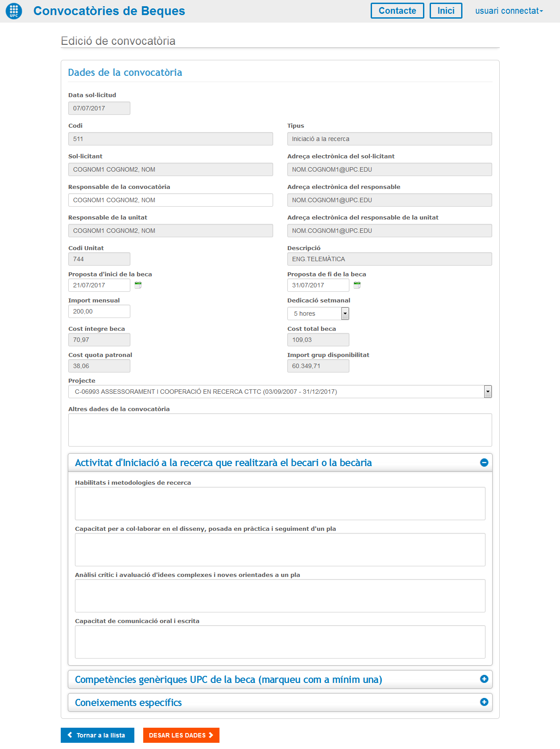Viewport: 560px width, 749px height.
Task: Click Capacitat de comunicació oral textarea
Action: [x=280, y=642]
